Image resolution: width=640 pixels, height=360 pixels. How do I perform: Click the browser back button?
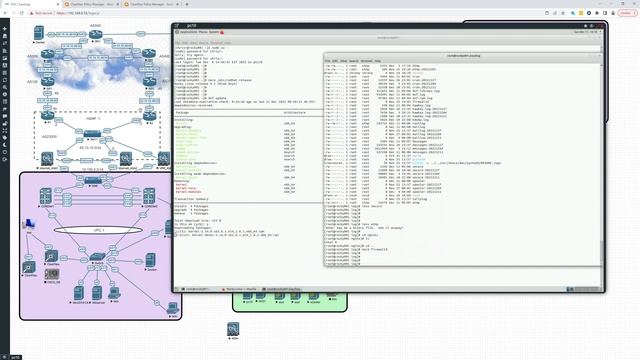(x=5, y=13)
